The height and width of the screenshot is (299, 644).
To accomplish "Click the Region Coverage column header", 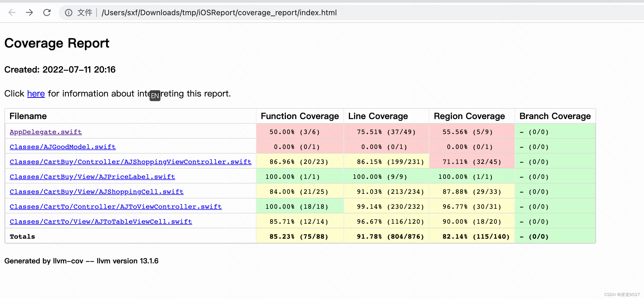I will tap(469, 116).
